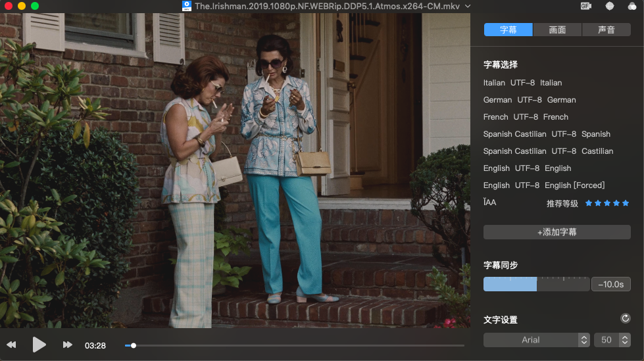The image size is (644, 361).
Task: Click the three overlapping circles icon
Action: pos(632,6)
